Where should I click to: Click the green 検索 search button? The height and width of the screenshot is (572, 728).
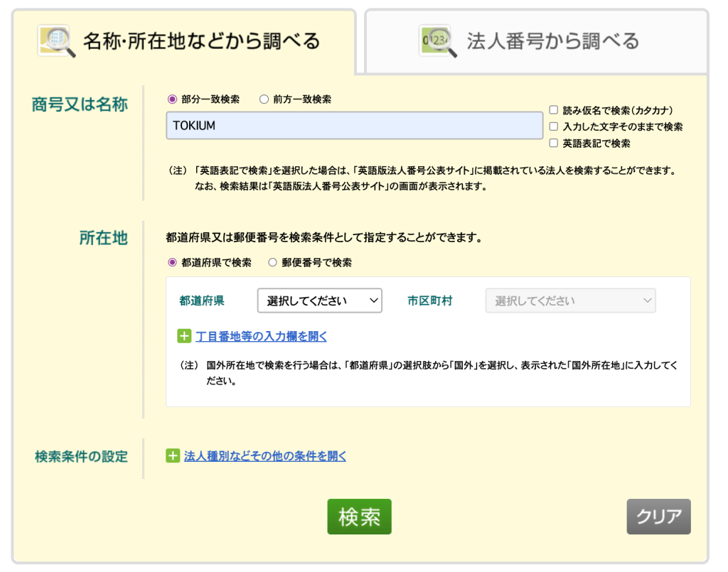359,517
